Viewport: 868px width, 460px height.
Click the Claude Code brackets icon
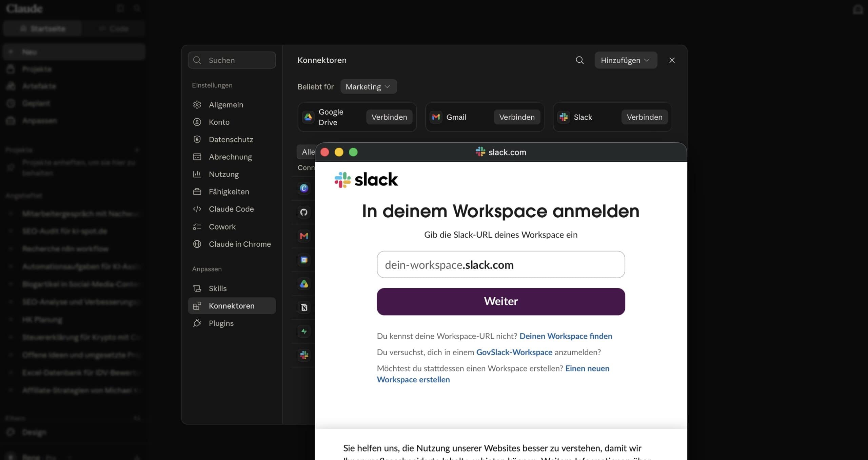click(x=197, y=209)
